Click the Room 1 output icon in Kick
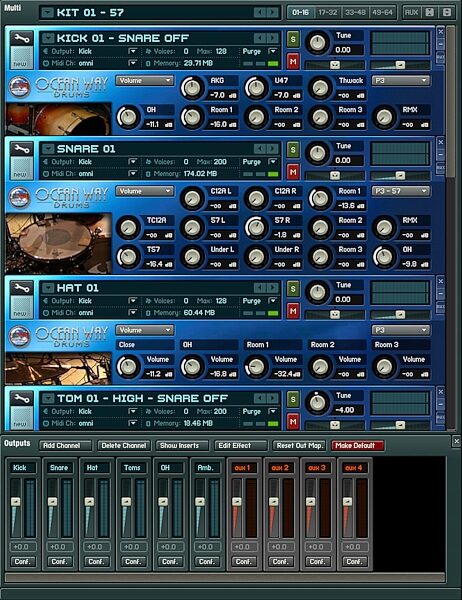Image resolution: width=462 pixels, height=600 pixels. (x=233, y=124)
